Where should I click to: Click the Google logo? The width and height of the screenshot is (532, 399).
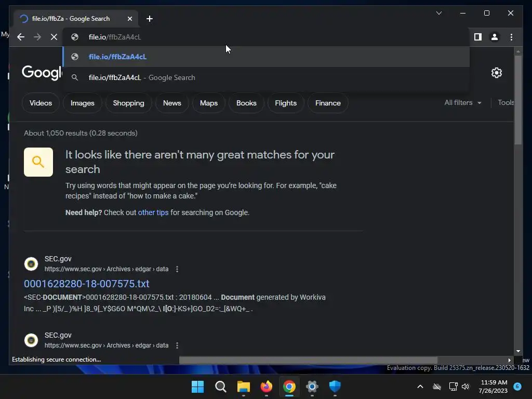(42, 73)
